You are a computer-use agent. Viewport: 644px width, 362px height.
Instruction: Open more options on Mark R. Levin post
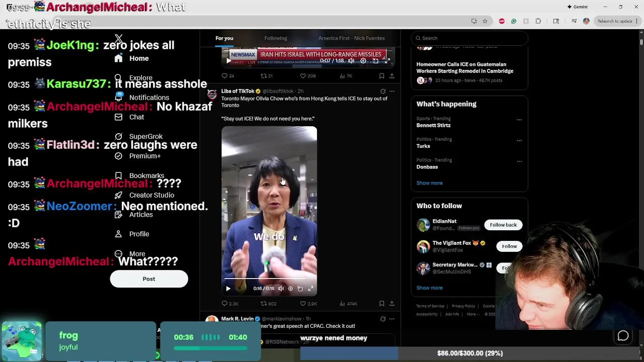(392, 319)
